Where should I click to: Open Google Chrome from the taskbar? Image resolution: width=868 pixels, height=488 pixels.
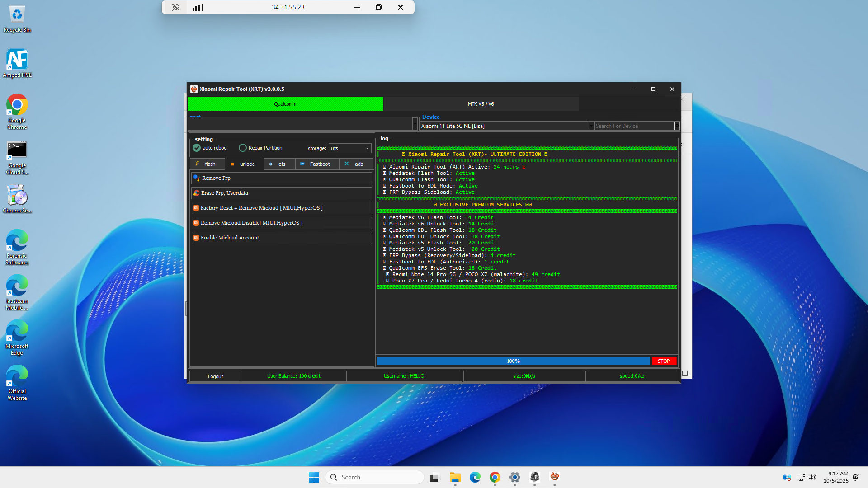[495, 477]
